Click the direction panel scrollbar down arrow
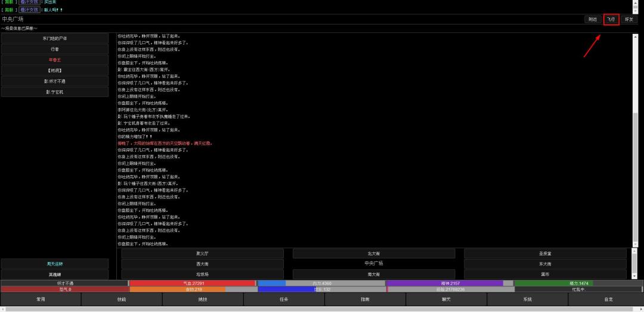Image resolution: width=644 pixels, height=312 pixels. pyautogui.click(x=635, y=277)
